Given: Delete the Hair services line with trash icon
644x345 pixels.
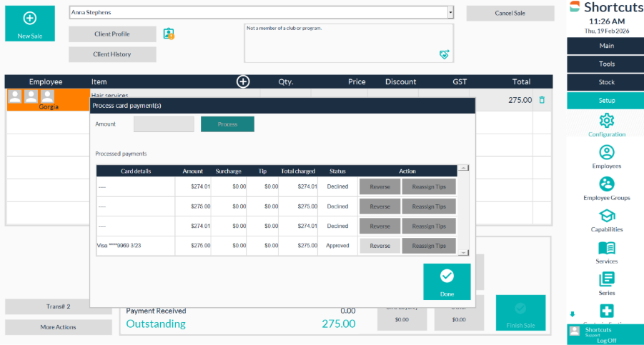Looking at the screenshot, I should coord(542,100).
